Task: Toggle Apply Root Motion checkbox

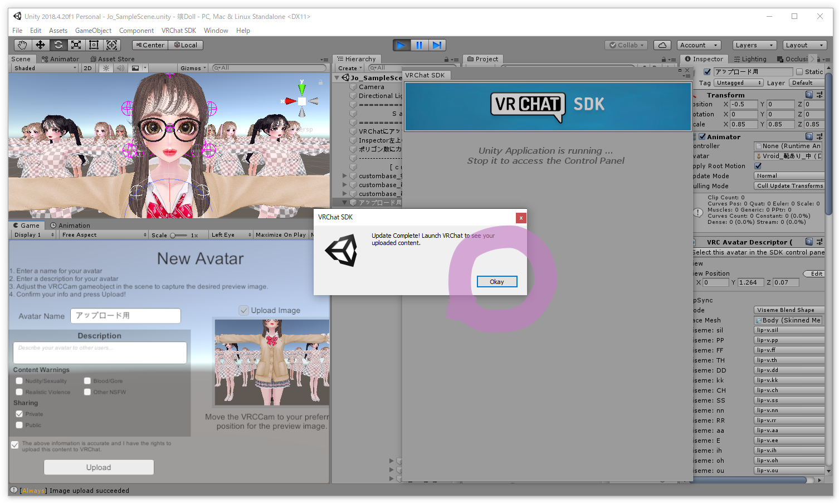Action: pos(758,166)
